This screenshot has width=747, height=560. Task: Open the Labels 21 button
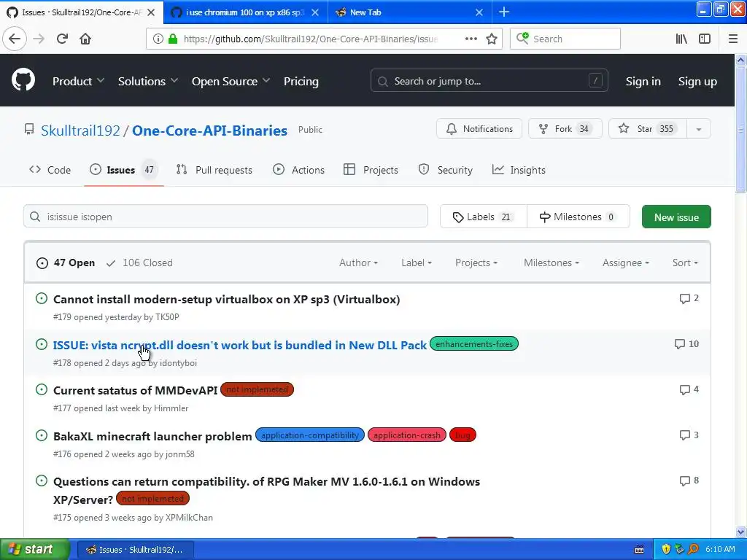[484, 217]
